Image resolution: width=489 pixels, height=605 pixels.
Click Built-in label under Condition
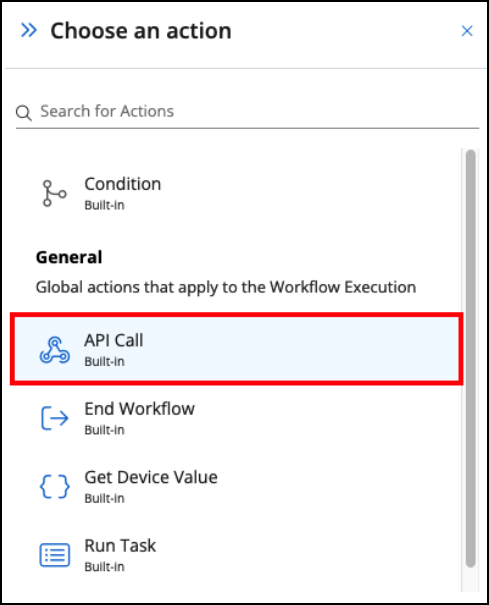click(x=105, y=205)
